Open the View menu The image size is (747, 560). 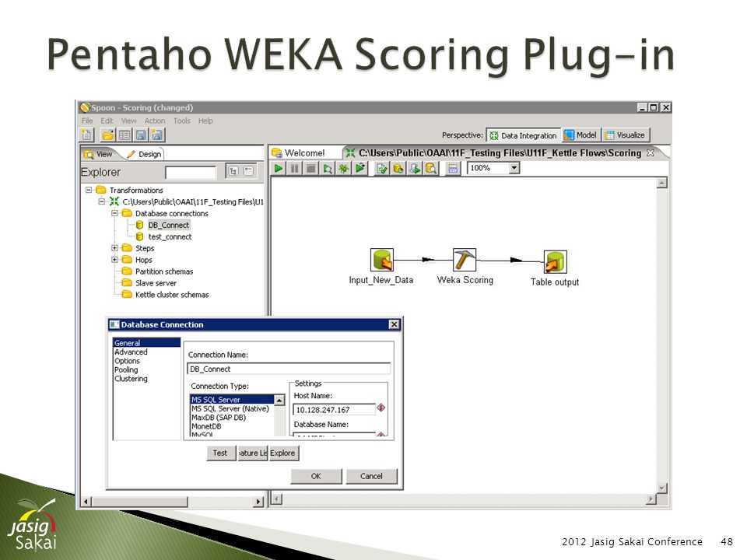pyautogui.click(x=128, y=121)
